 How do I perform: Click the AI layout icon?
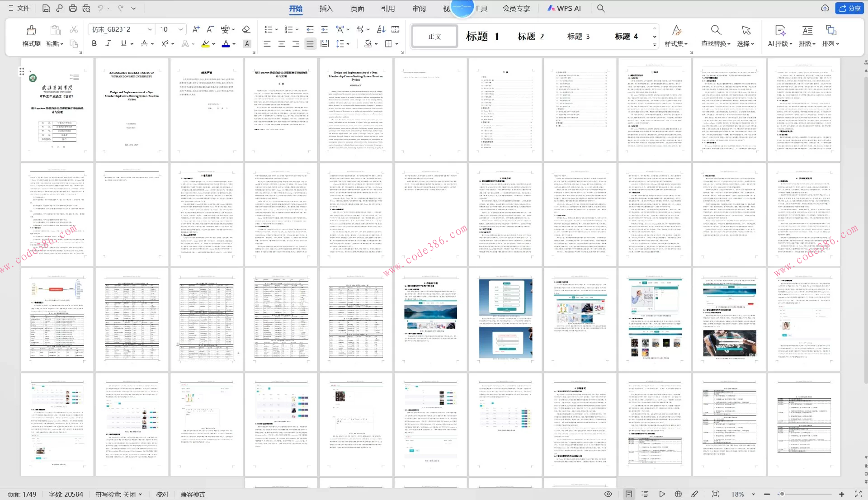(x=780, y=31)
